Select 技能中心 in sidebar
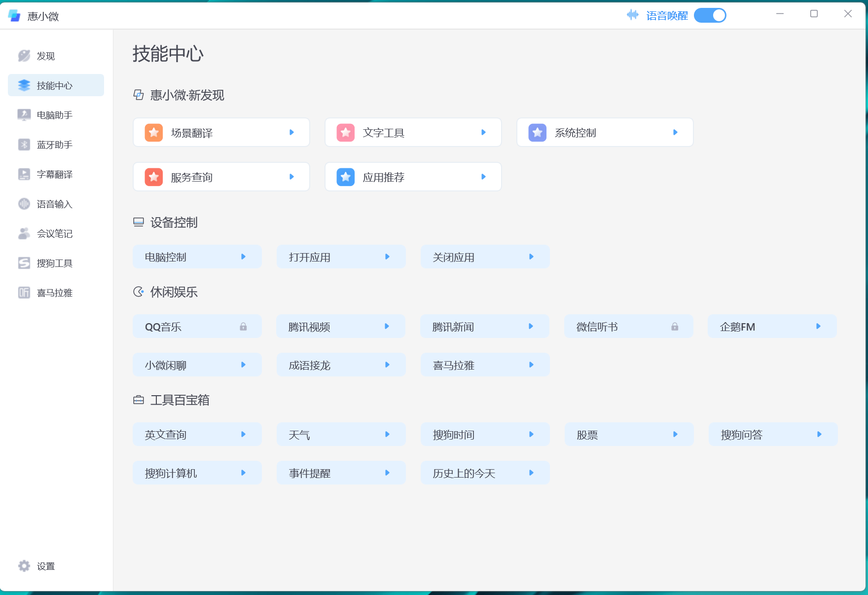 56,85
